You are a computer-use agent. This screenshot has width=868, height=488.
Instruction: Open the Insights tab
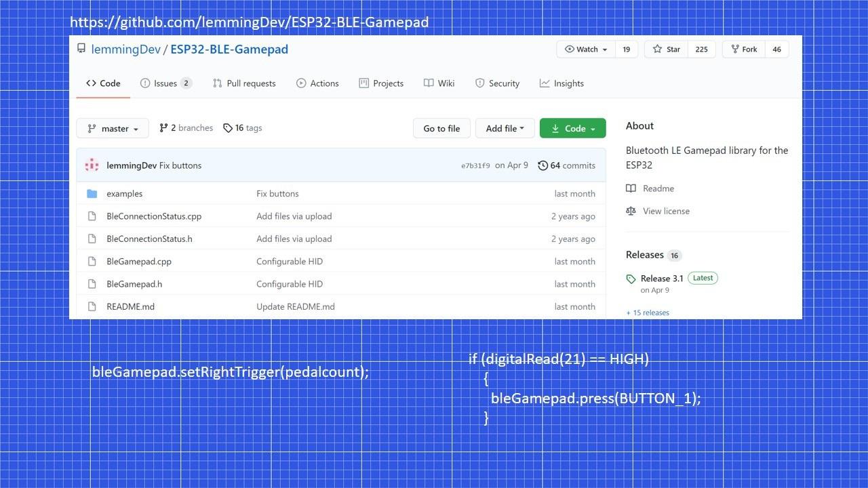(561, 83)
